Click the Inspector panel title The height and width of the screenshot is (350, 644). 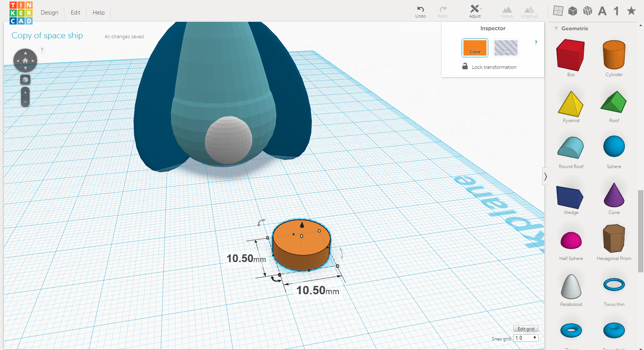[493, 28]
